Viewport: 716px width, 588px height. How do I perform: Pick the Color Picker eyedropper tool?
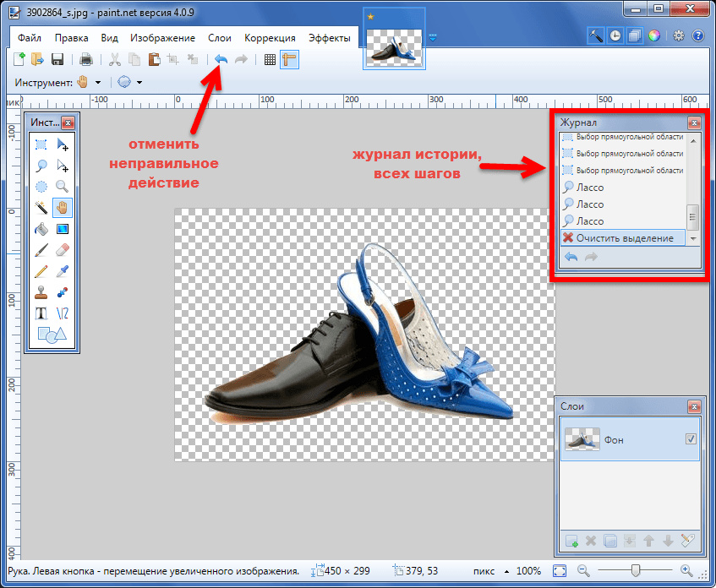(62, 271)
